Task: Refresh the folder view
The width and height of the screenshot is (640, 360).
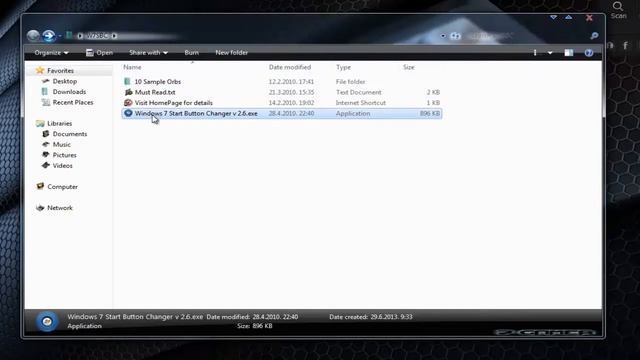Action: 455,36
